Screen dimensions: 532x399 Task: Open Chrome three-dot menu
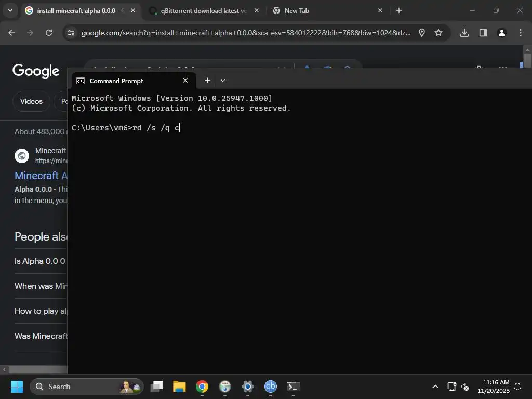pos(521,33)
